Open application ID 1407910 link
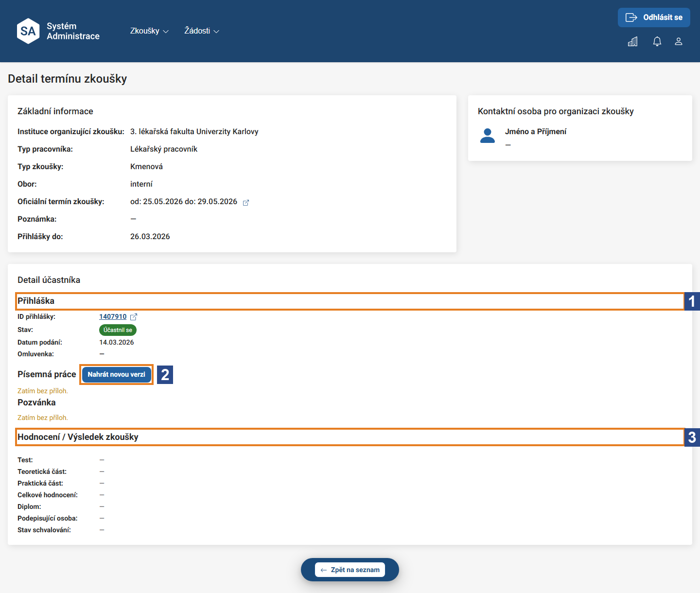 pyautogui.click(x=113, y=316)
